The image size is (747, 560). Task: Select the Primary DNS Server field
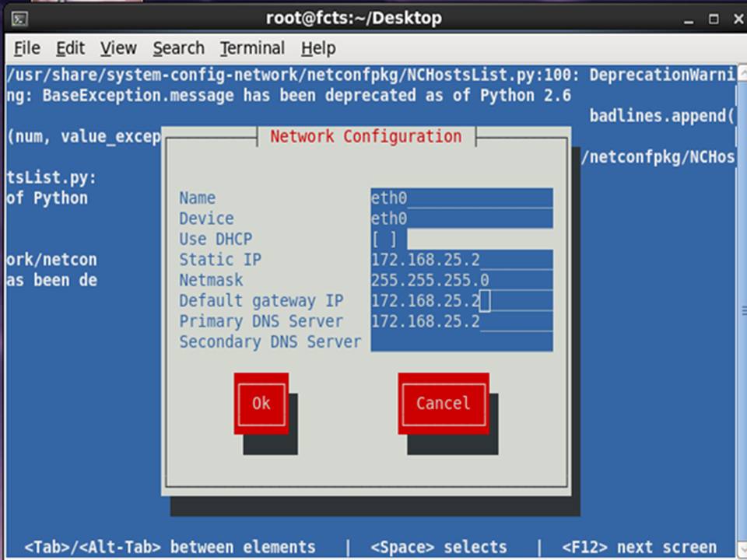(461, 321)
